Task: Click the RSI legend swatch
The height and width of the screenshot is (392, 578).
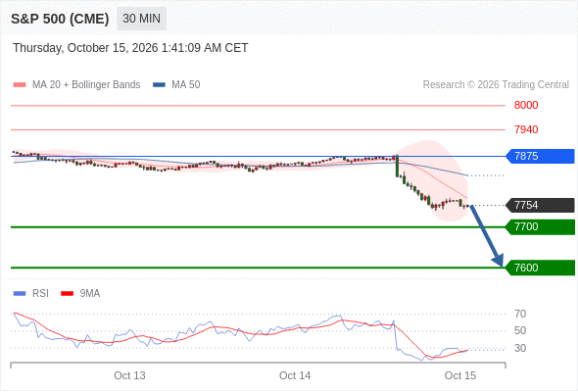Action: [20, 294]
